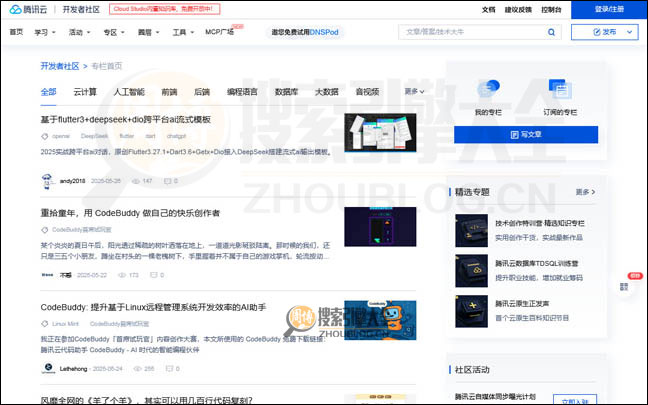Viewport: 648px width, 405px height.
Task: Select the 音视频 tab
Action: [x=367, y=92]
